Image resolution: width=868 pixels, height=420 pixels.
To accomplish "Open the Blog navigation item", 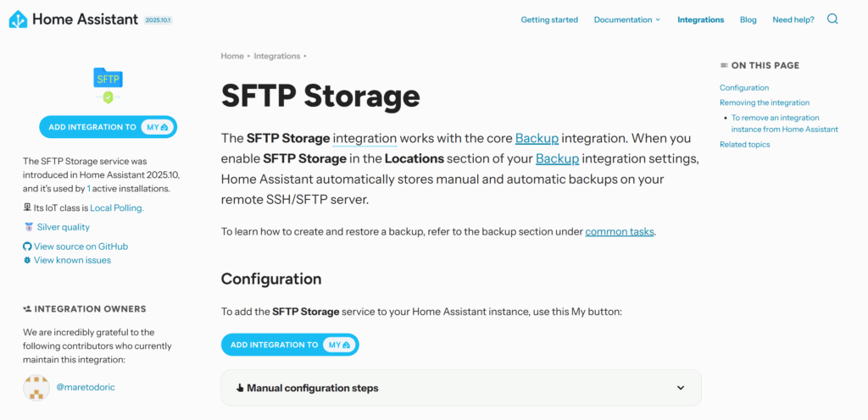I will 748,19.
